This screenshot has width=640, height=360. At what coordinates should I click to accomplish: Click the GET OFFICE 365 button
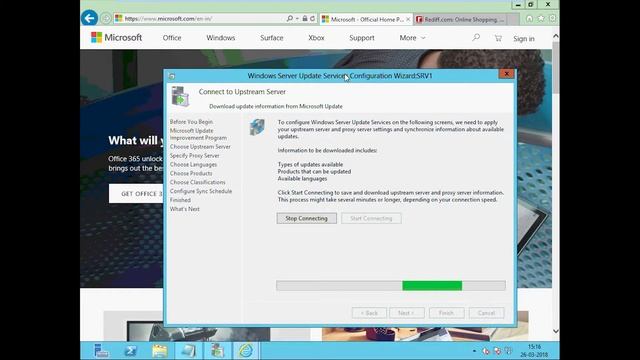coord(136,193)
